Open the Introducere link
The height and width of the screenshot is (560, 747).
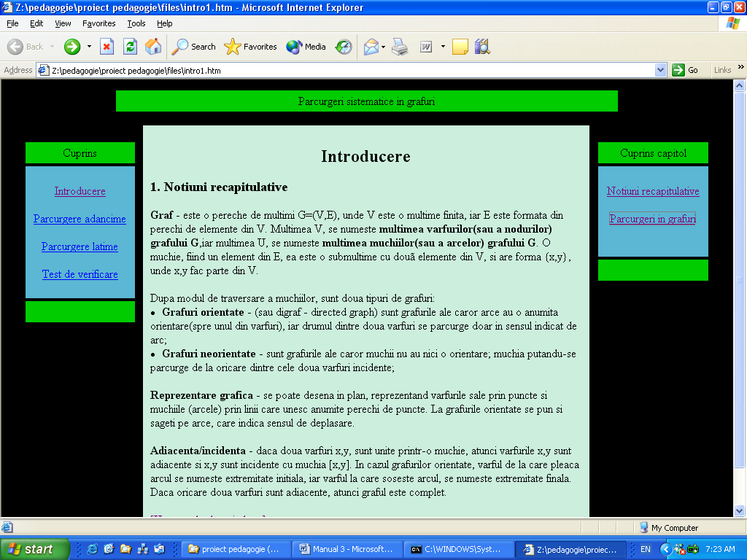(x=80, y=191)
